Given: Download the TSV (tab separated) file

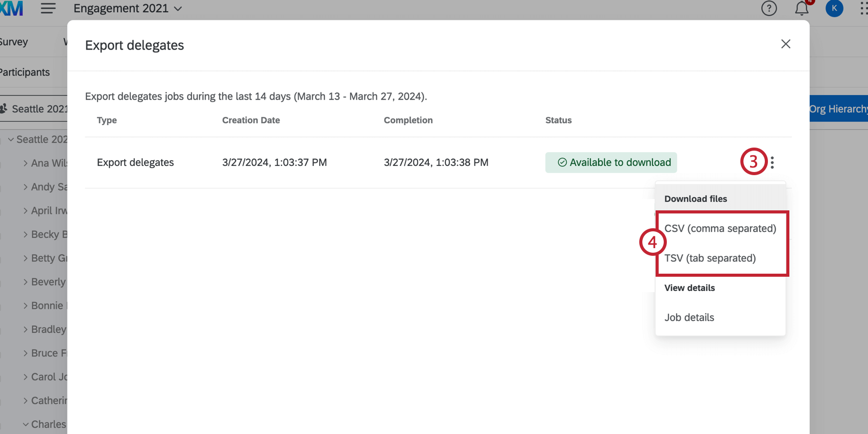Looking at the screenshot, I should 710,258.
